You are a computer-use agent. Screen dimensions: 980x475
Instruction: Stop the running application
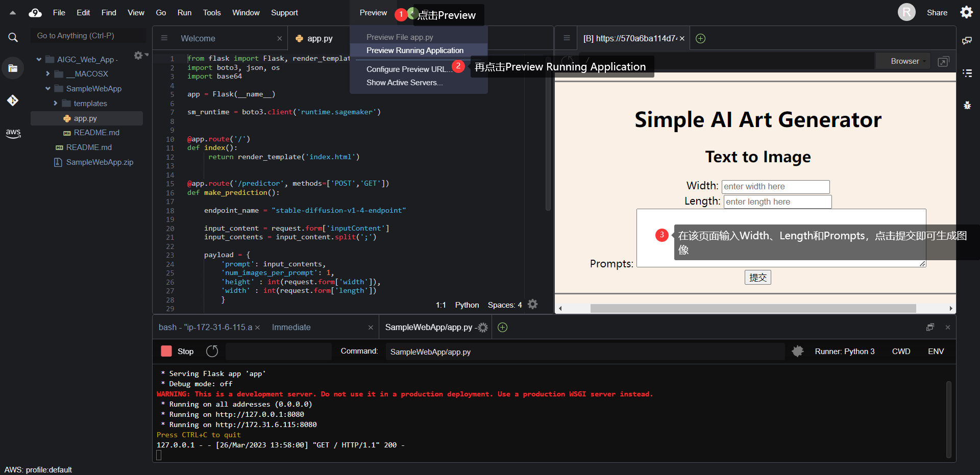pyautogui.click(x=177, y=351)
